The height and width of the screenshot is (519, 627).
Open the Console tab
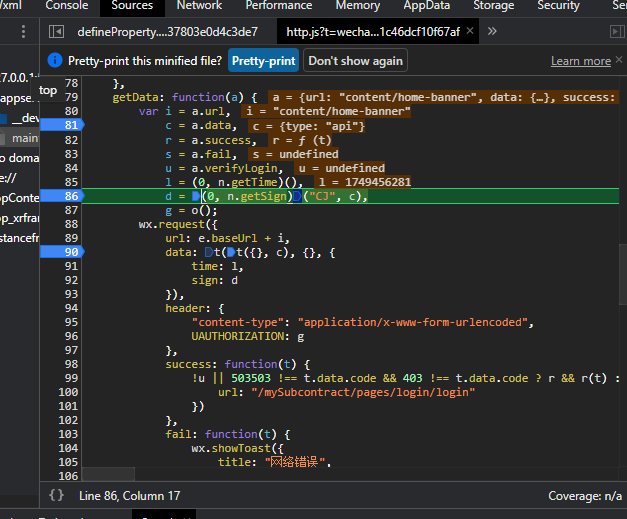click(x=67, y=6)
